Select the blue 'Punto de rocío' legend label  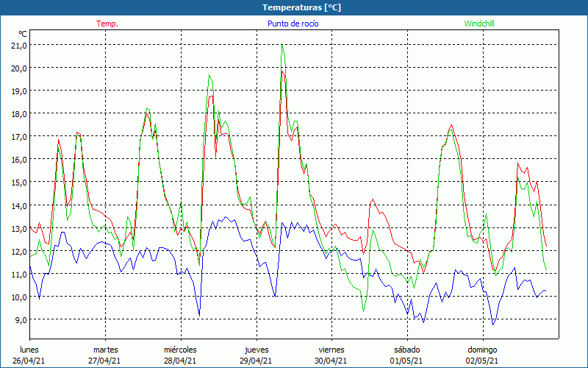coord(293,24)
